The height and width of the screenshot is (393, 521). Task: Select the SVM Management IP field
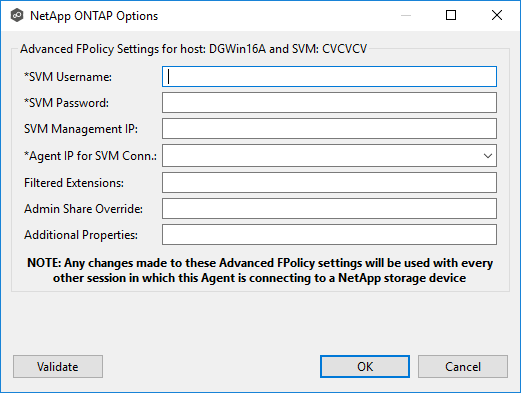click(329, 129)
